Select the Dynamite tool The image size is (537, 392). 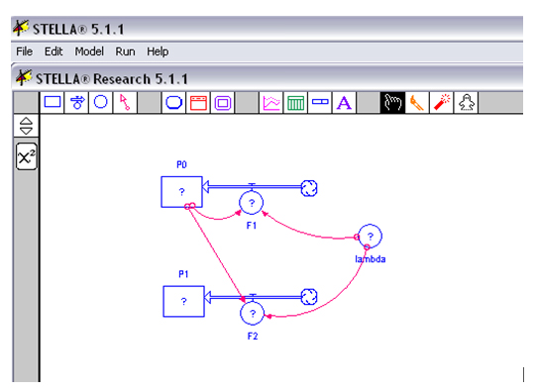pos(442,102)
